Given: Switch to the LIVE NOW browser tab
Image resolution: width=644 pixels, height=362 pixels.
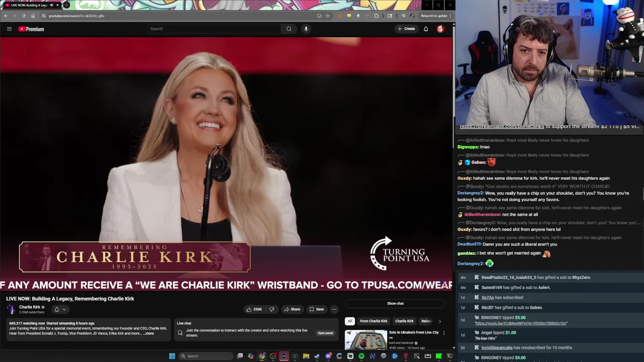Looking at the screenshot, I should pyautogui.click(x=30, y=5).
